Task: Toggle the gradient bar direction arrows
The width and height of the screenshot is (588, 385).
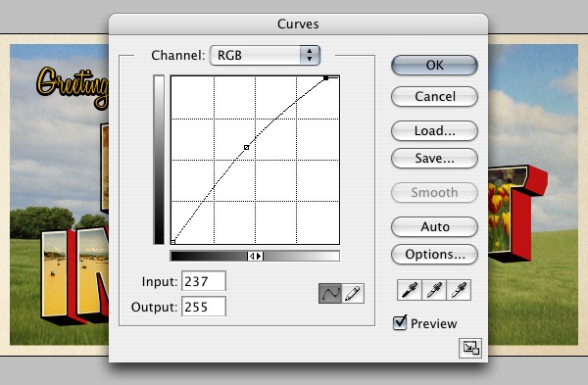Action: click(x=256, y=256)
